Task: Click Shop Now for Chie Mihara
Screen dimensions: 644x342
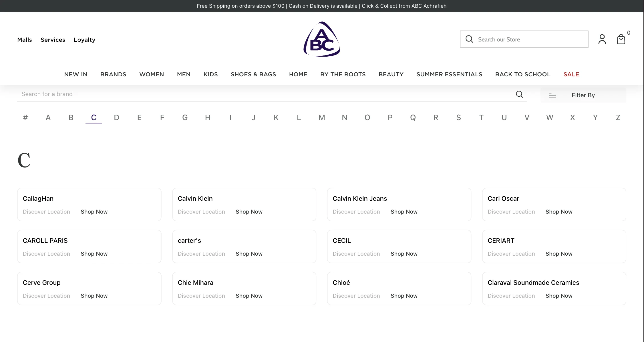Action: [x=249, y=296]
